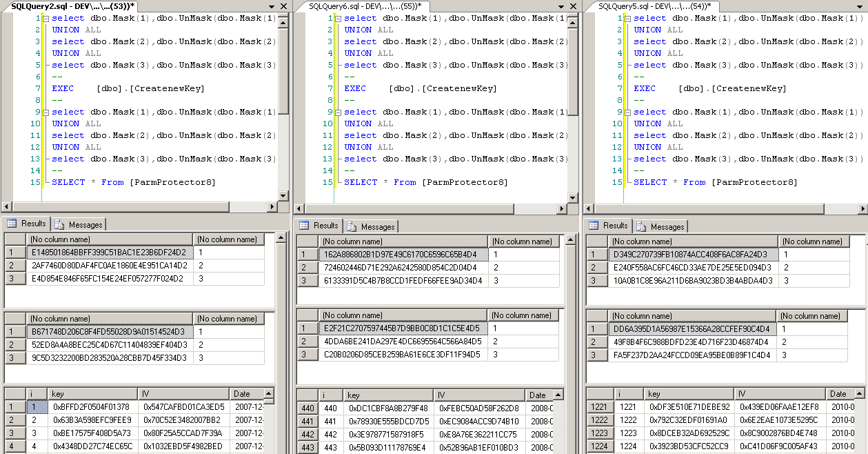Click editor horizontal scroll left arrow in SQLQuery5

pos(589,208)
